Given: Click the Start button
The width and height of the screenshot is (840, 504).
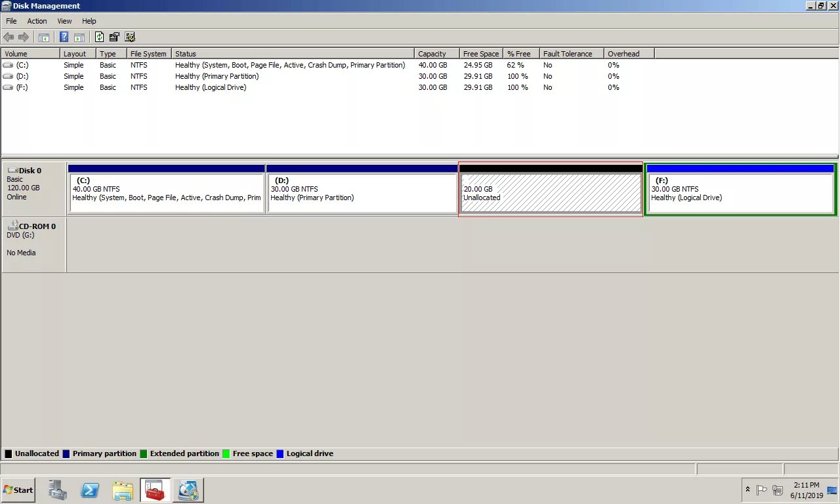Looking at the screenshot, I should [18, 490].
